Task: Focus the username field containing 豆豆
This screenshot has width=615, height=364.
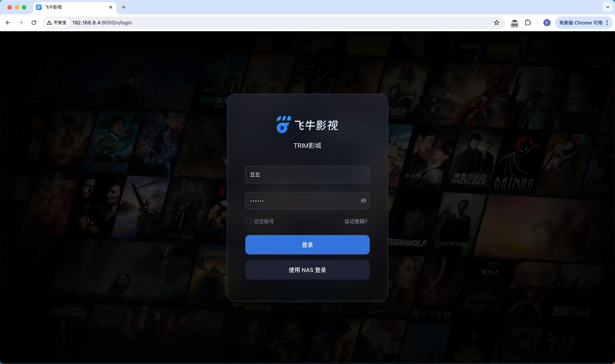Action: pyautogui.click(x=307, y=175)
